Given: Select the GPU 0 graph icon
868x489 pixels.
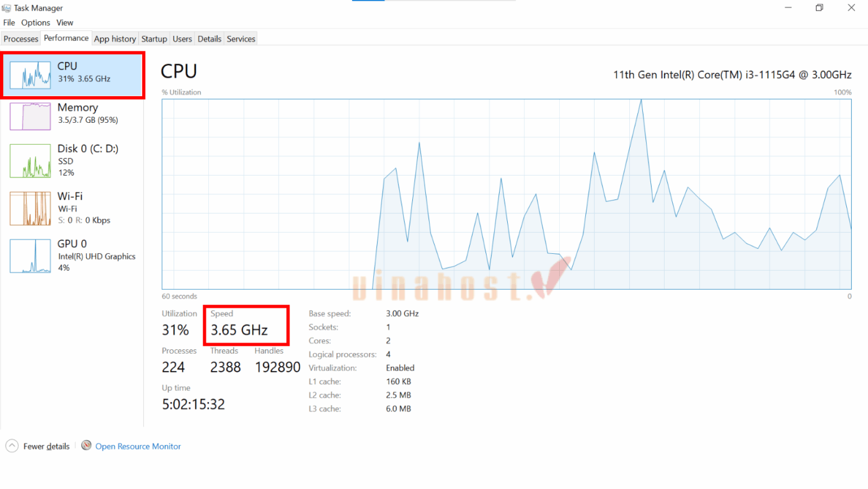Looking at the screenshot, I should pos(30,256).
